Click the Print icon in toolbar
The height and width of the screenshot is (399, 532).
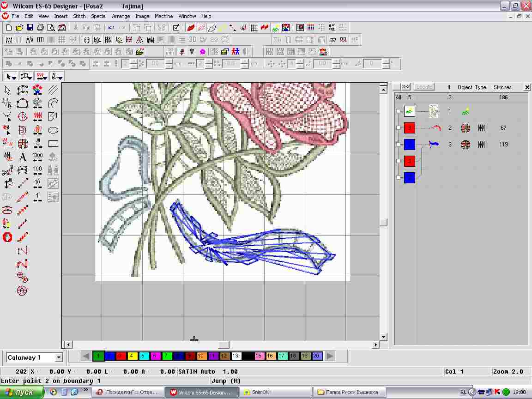[x=40, y=28]
